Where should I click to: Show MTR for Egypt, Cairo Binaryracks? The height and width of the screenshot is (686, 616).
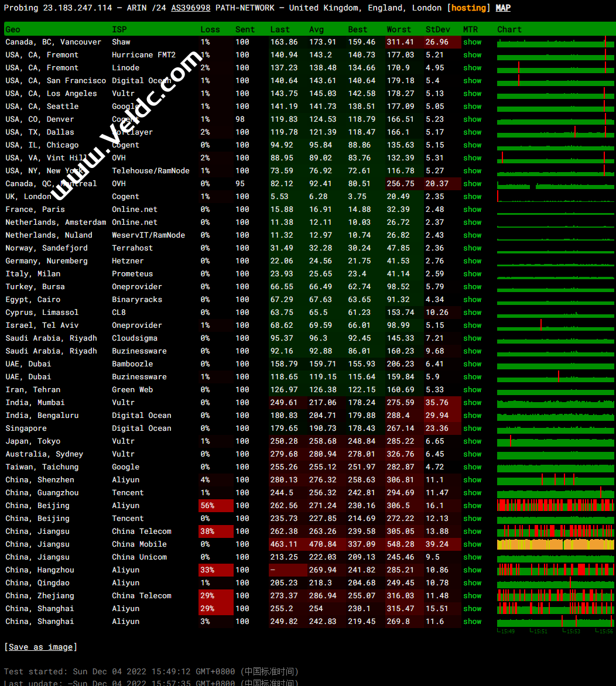(x=473, y=300)
